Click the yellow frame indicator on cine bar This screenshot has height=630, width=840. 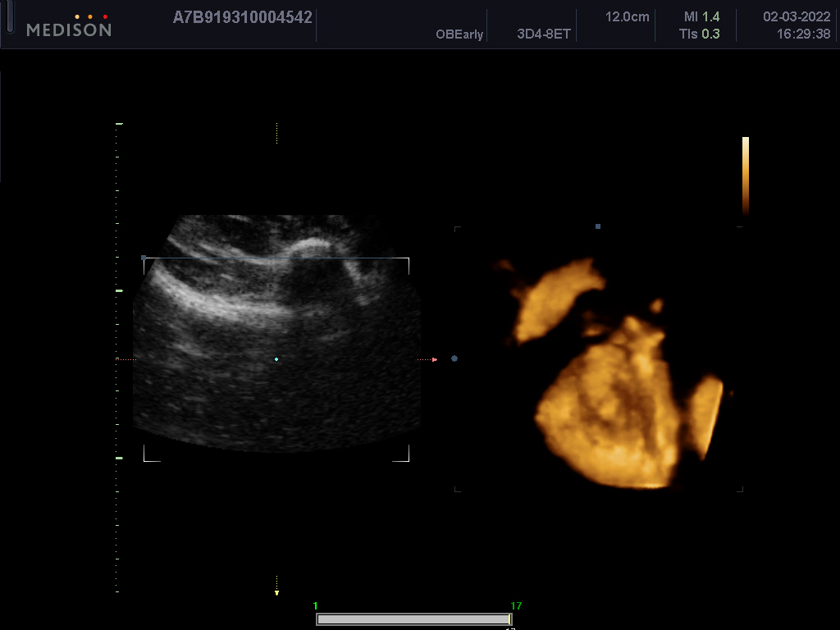[x=510, y=619]
